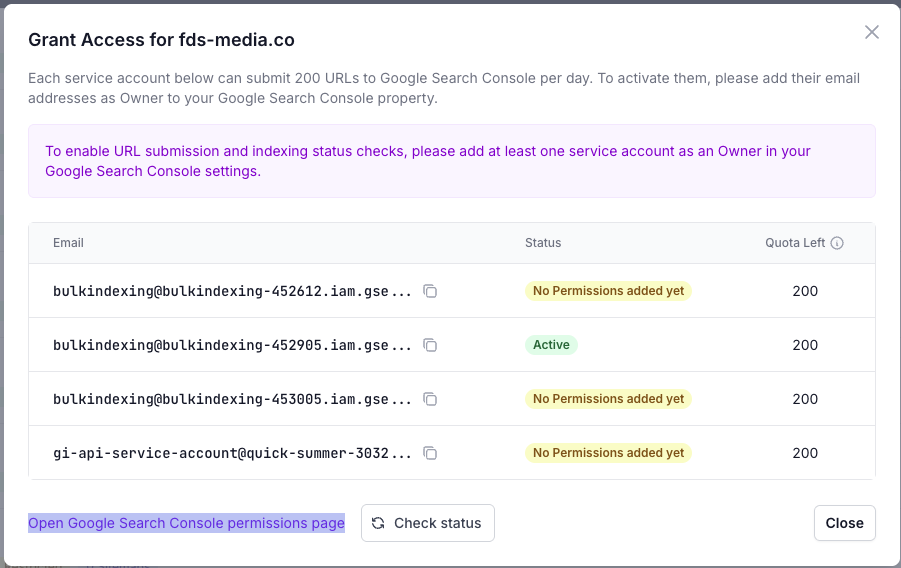Screen dimensions: 901x568
Task: Select the bulkindexing-452612 email text
Action: 232,291
